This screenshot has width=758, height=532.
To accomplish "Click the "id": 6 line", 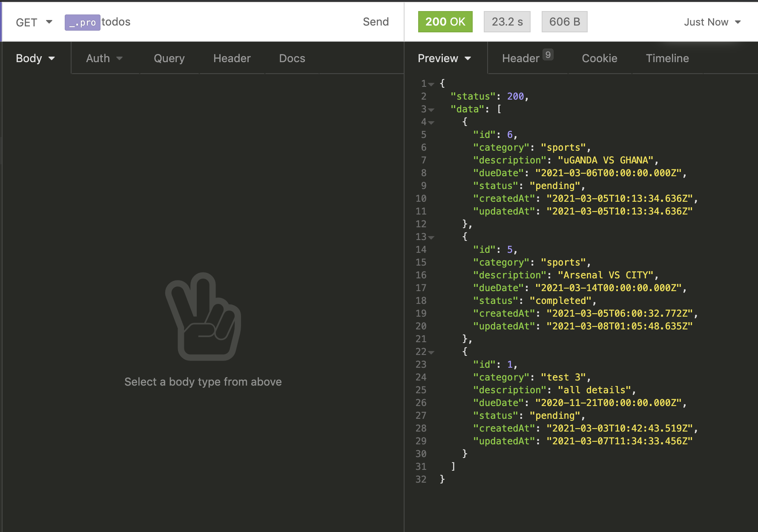I will pyautogui.click(x=495, y=135).
